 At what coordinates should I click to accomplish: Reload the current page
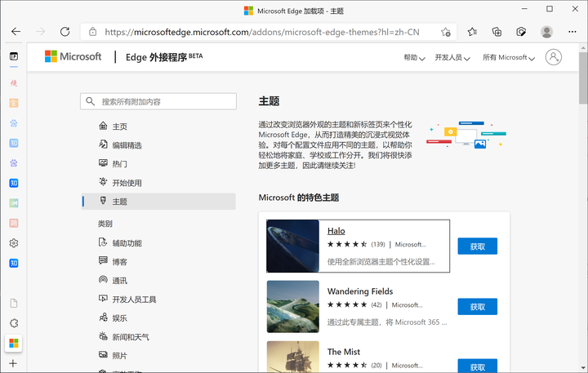[x=65, y=32]
